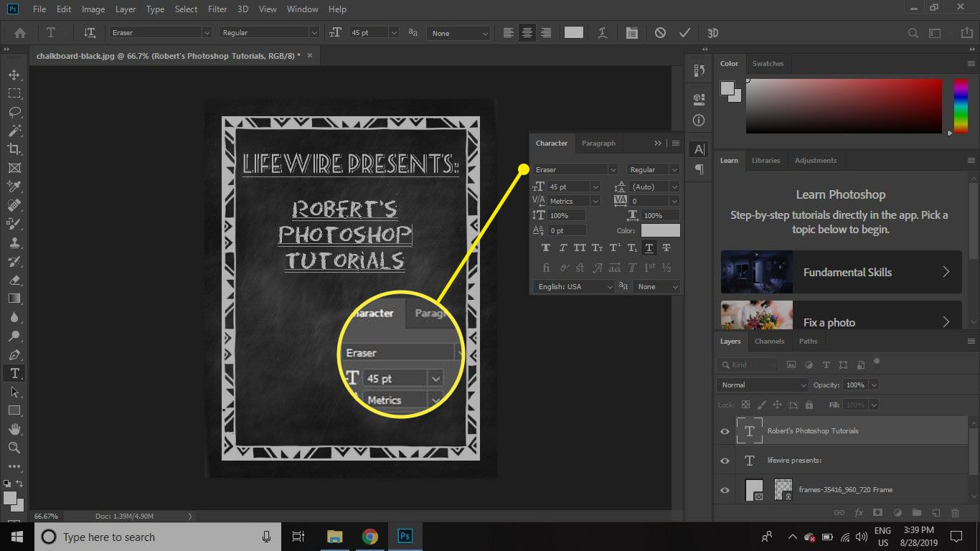This screenshot has height=551, width=980.
Task: Hide the Robert's Photoshop Tutorials layer
Action: 725,431
